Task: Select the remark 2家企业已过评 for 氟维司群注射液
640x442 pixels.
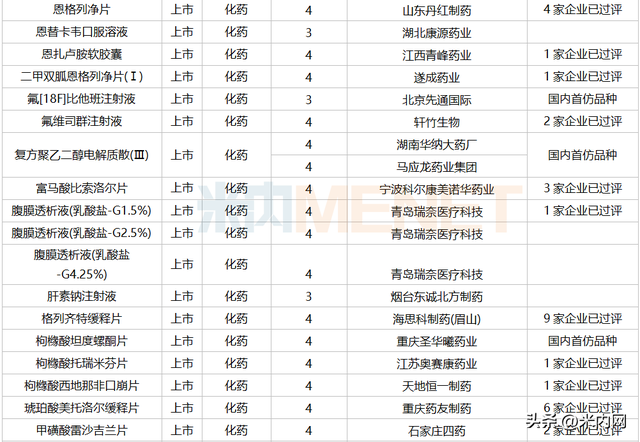Action: click(x=582, y=121)
